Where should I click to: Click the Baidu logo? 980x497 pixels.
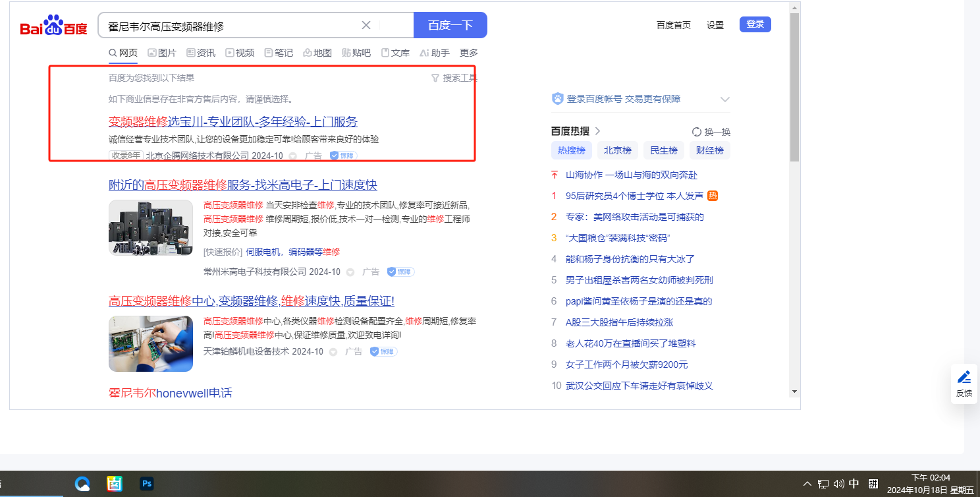pos(53,26)
